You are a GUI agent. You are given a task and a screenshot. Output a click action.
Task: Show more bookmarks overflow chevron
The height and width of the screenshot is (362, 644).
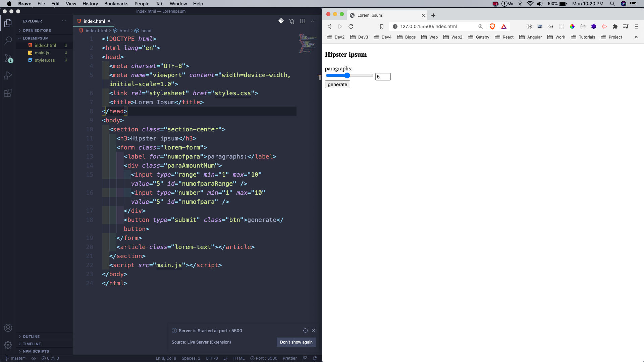click(636, 37)
